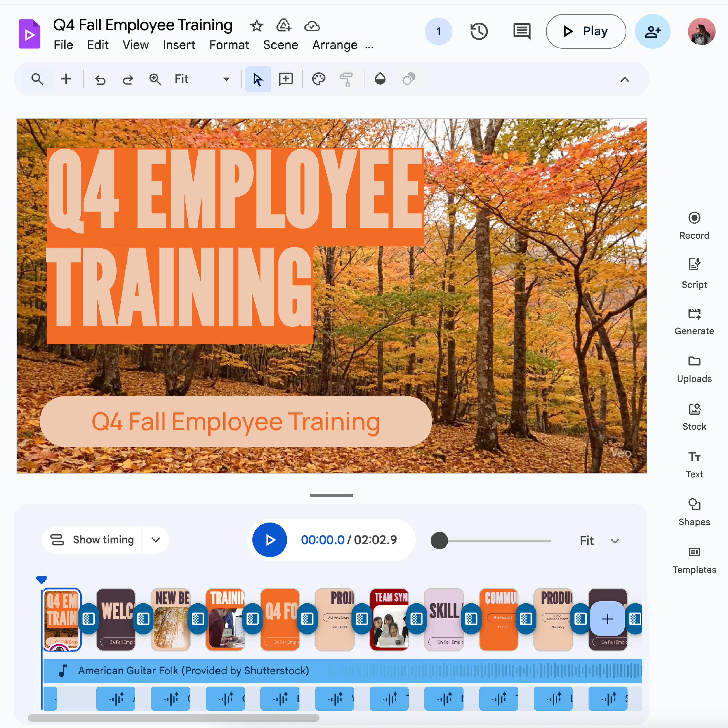
Task: Click the share add-person button
Action: click(652, 31)
